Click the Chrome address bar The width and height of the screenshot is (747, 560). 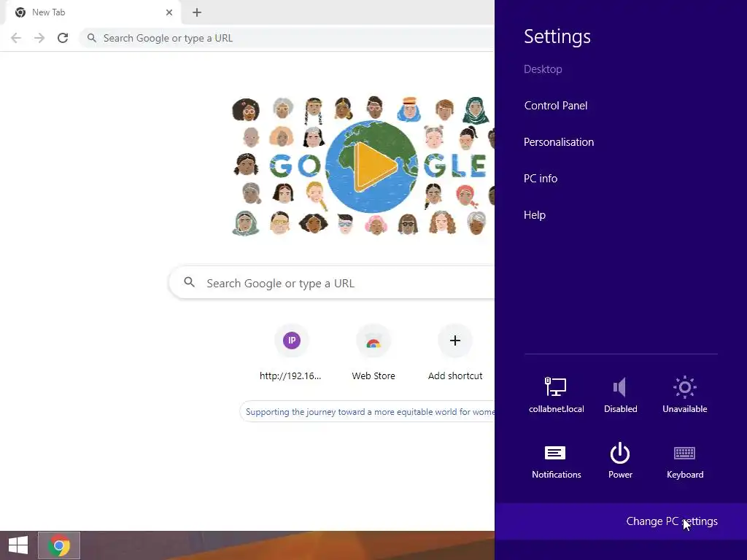click(287, 38)
